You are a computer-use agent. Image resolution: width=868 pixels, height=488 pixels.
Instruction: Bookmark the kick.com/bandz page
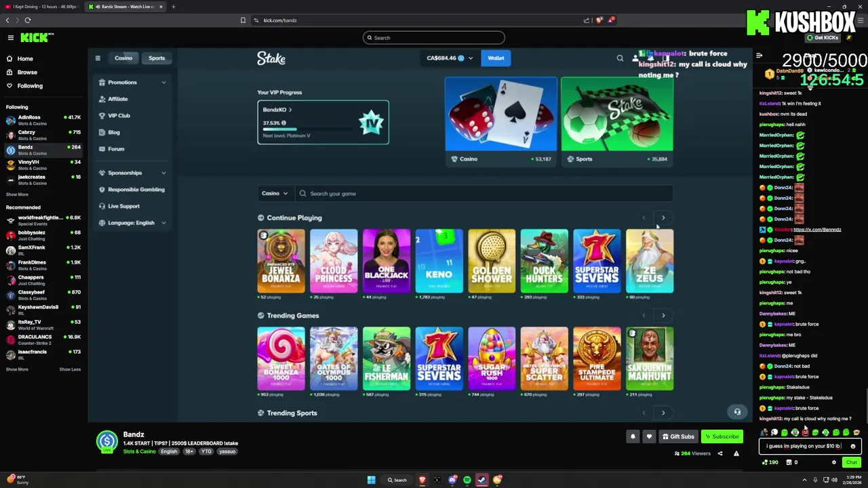[x=243, y=20]
